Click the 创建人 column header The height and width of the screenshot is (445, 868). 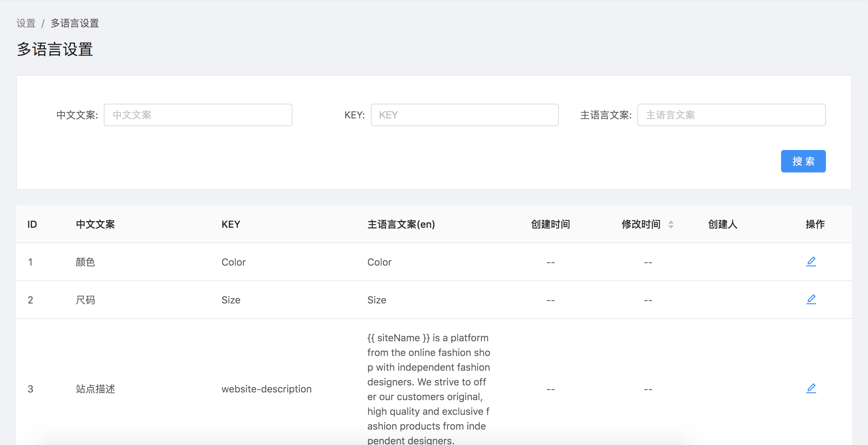coord(723,224)
